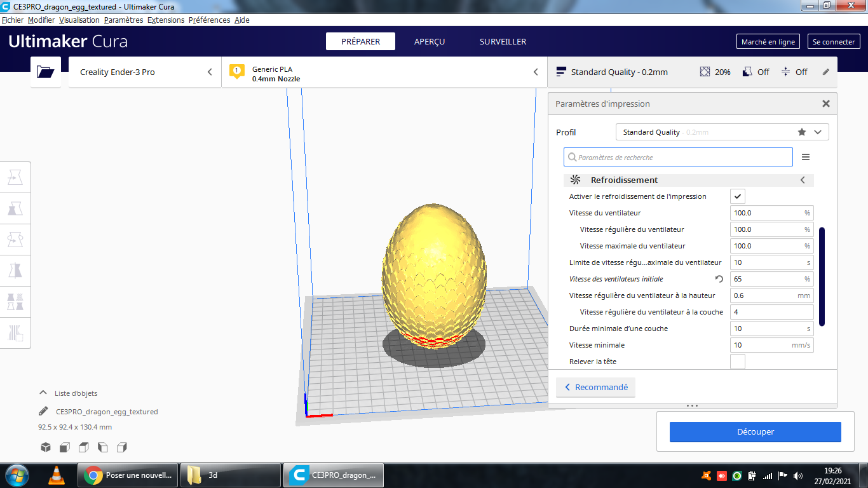This screenshot has width=868, height=488.
Task: Reset Vitesse des ventilateurs initiale value
Action: tap(719, 279)
